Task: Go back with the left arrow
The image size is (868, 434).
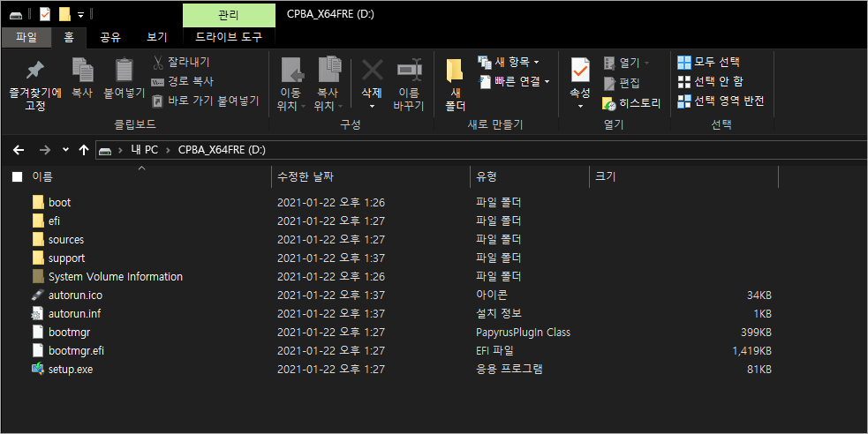Action: [19, 150]
